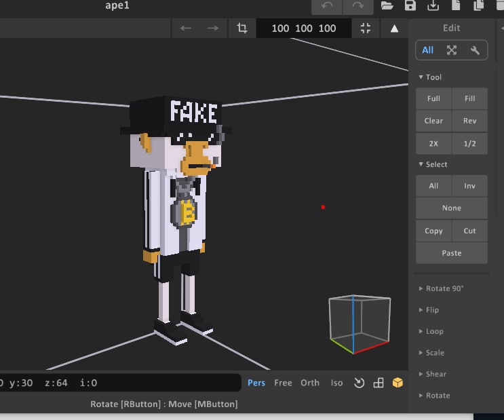504x420 pixels.
Task: Edit the 100 100 100 size field
Action: [x=304, y=28]
